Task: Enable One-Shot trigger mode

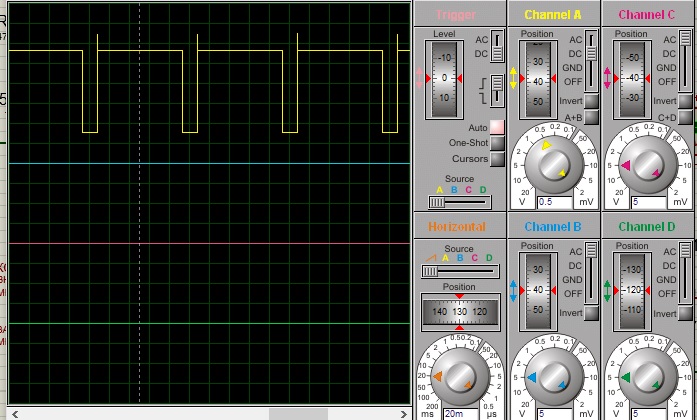Action: pos(497,143)
